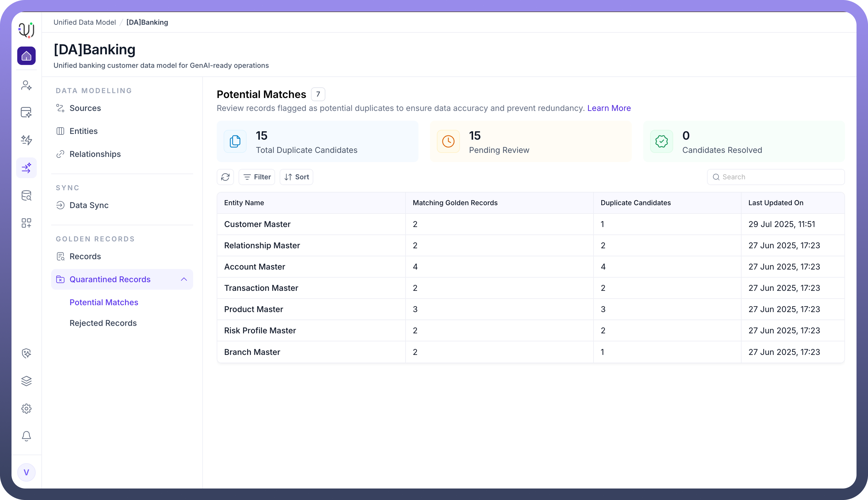Collapse the Quarantined Records chevron
This screenshot has height=500, width=868.
(184, 279)
